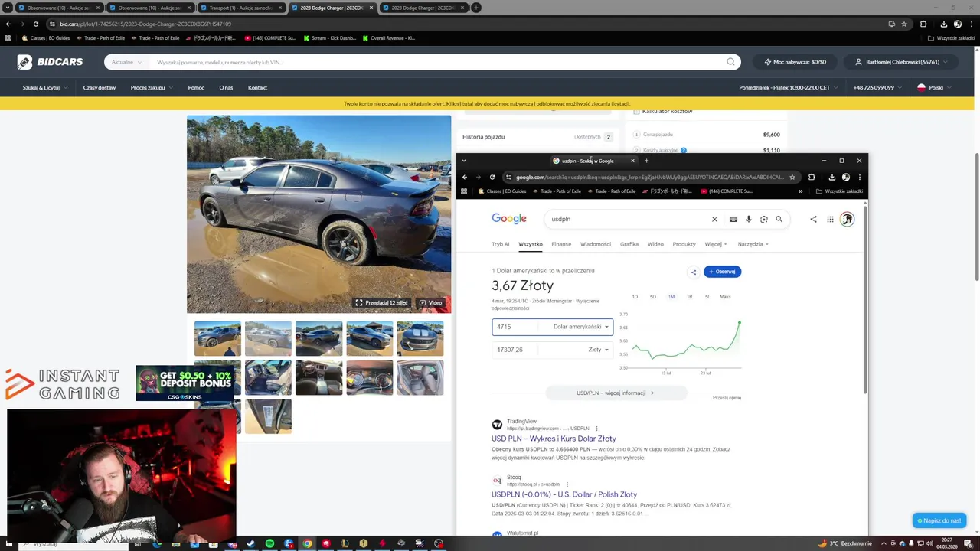Reload the Google popup window page
This screenshot has height=551, width=980.
point(492,177)
